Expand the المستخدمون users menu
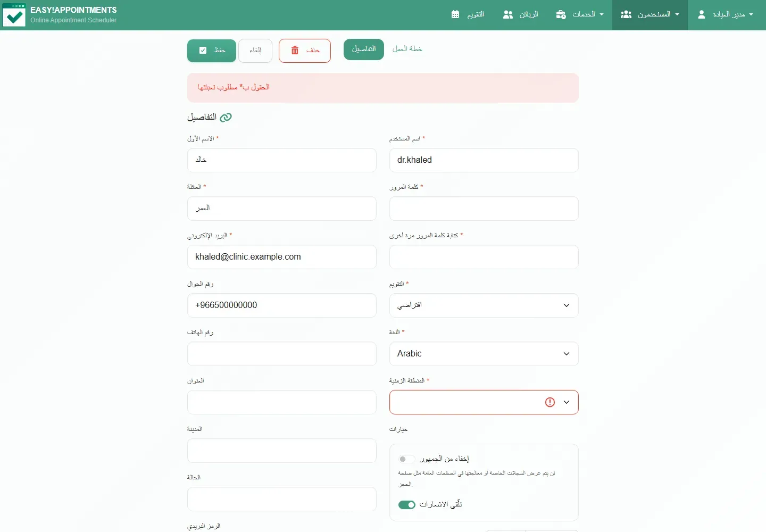 [x=650, y=14]
